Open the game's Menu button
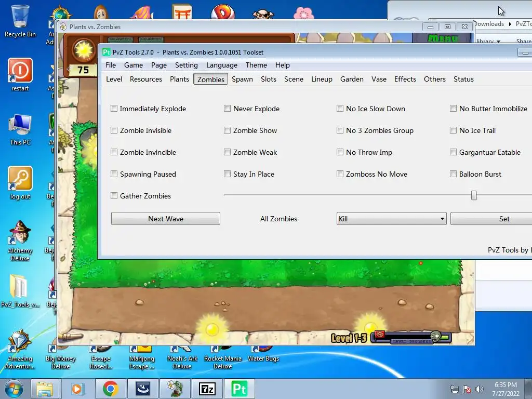 443,38
